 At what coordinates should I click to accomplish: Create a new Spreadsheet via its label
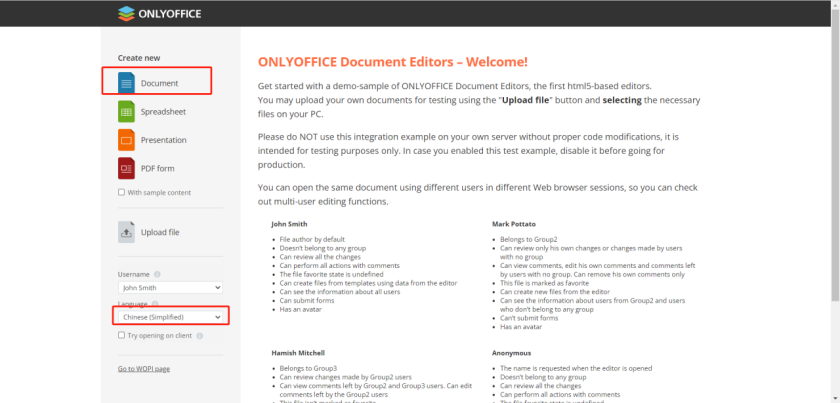tap(163, 112)
